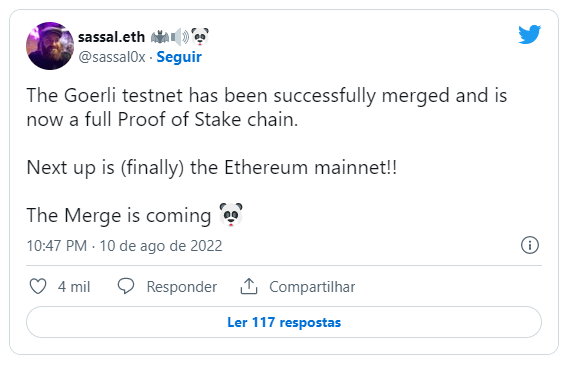Screen dimensions: 571x366
Task: Open the Ler 117 respostas button
Action: point(284,322)
